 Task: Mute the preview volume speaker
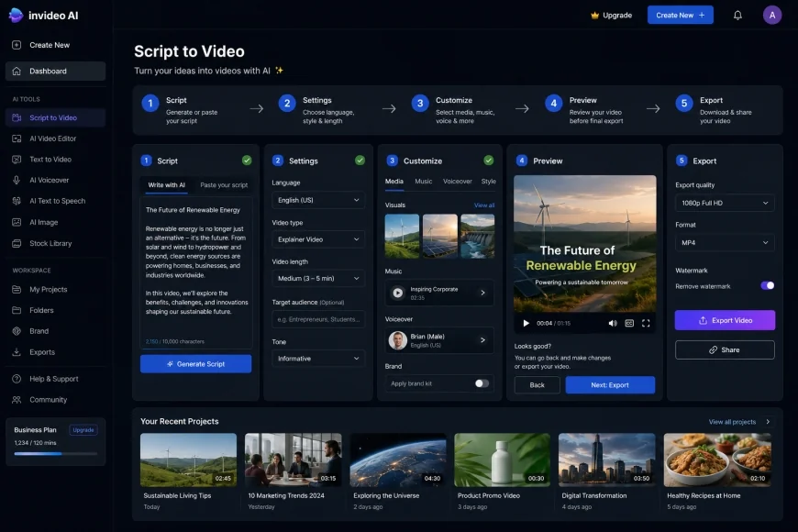coord(613,323)
